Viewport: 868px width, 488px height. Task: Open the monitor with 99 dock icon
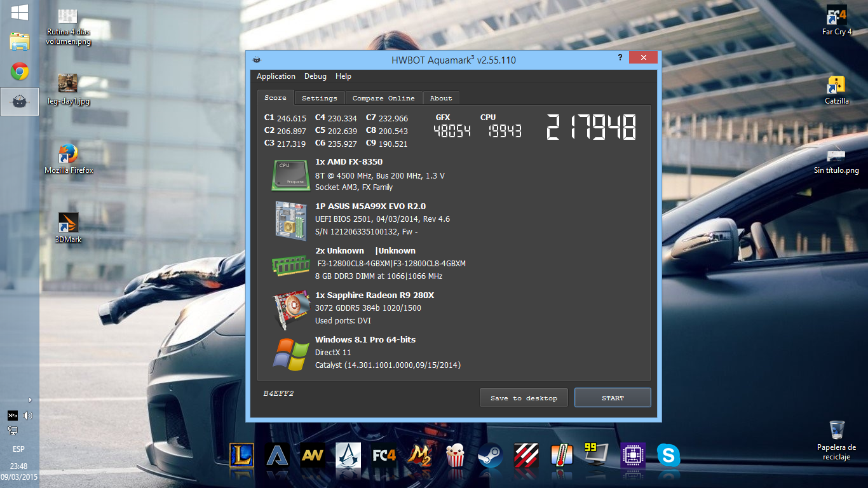[597, 454]
